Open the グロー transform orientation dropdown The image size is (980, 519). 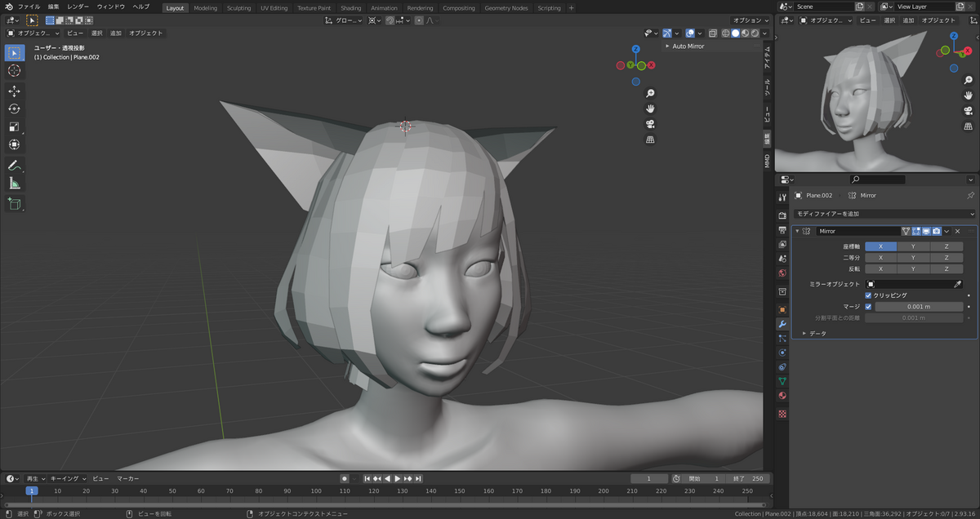pyautogui.click(x=342, y=20)
